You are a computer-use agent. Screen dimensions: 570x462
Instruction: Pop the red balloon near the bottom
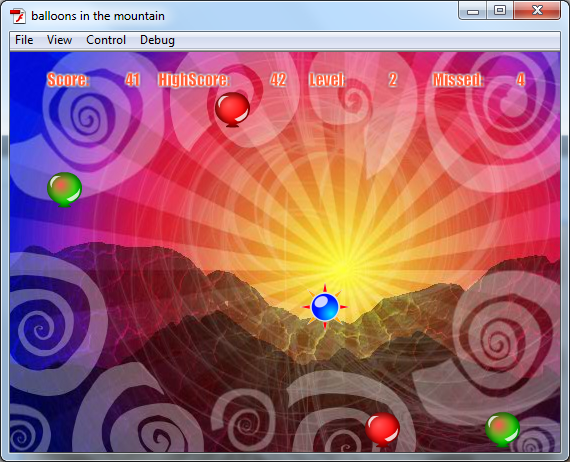coord(382,429)
